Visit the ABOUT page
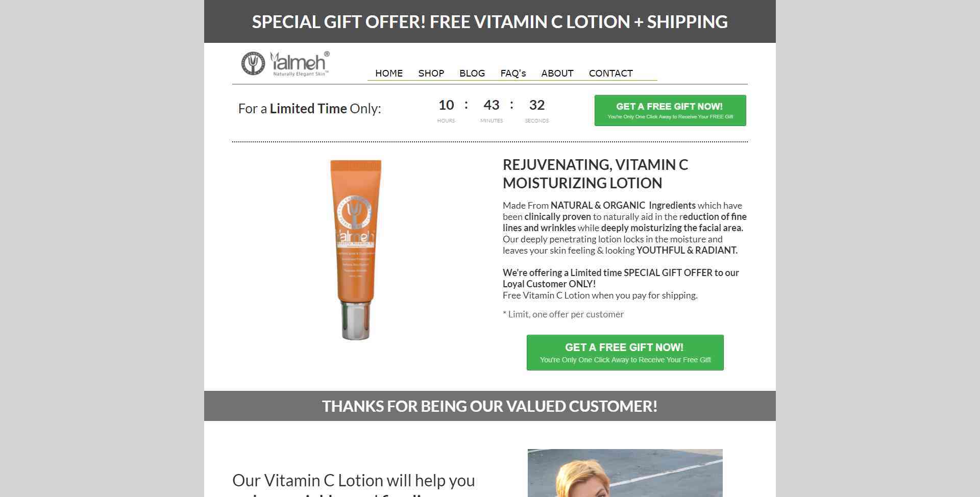The width and height of the screenshot is (980, 497). (x=557, y=73)
